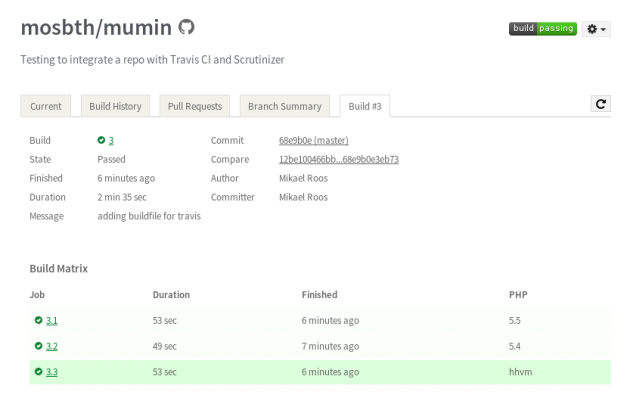The width and height of the screenshot is (630, 398).
Task: Click the green check icon for job 3.2
Action: [x=38, y=346]
